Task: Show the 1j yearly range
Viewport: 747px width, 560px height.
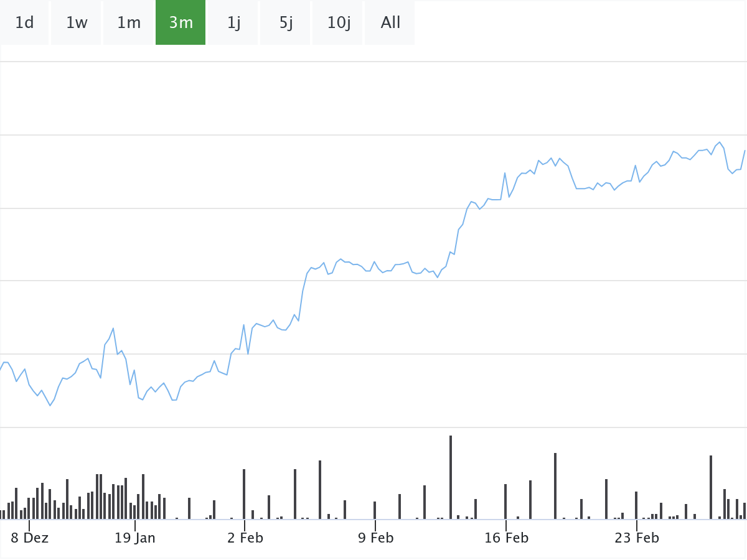Action: point(233,23)
